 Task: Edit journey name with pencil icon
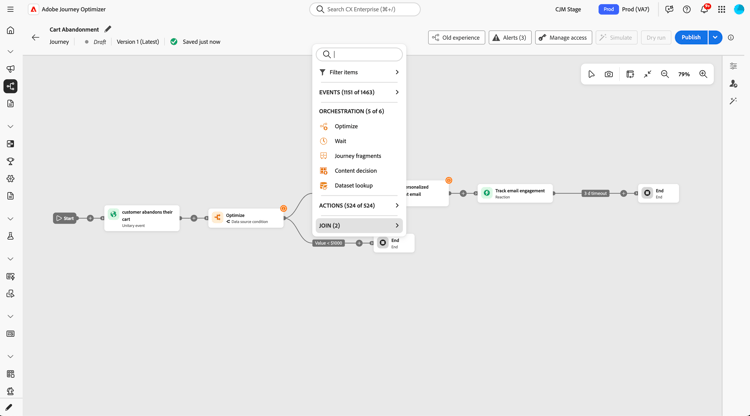click(108, 29)
